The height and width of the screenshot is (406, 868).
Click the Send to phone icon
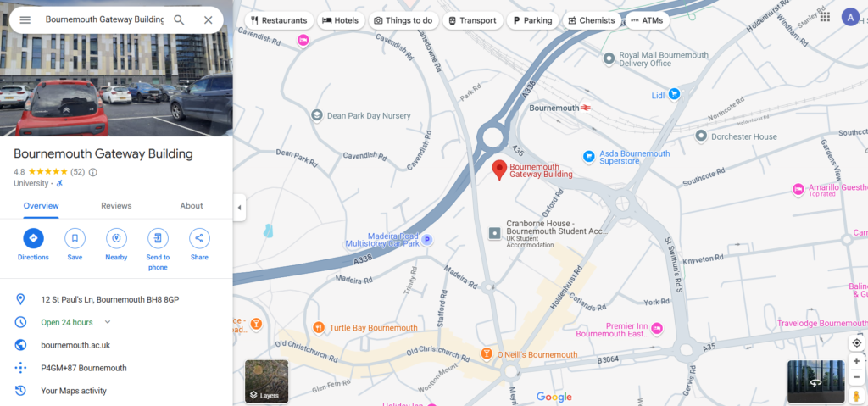point(158,238)
